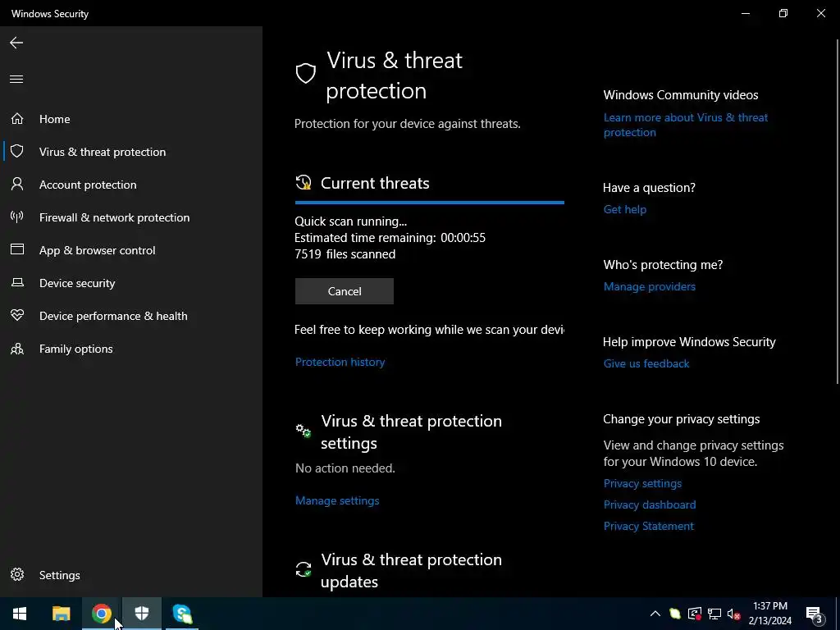Image resolution: width=840 pixels, height=630 pixels.
Task: Open File Explorer from the taskbar
Action: coord(61,614)
